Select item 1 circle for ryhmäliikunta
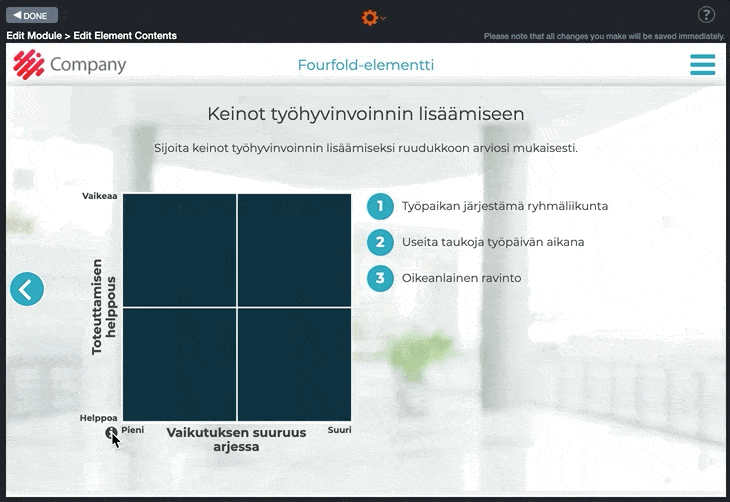730x502 pixels. (x=380, y=206)
